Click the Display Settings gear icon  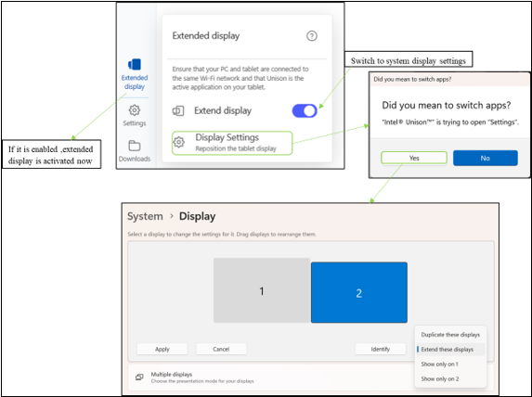coord(179,142)
